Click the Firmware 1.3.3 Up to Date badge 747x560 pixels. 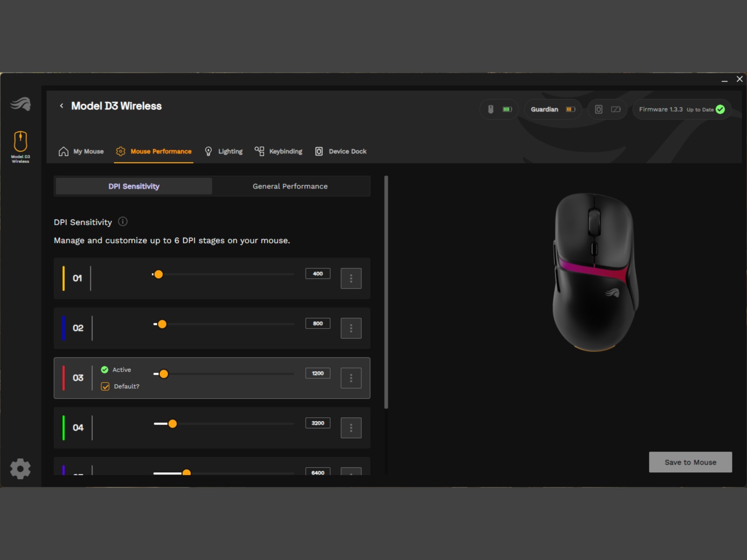[681, 109]
